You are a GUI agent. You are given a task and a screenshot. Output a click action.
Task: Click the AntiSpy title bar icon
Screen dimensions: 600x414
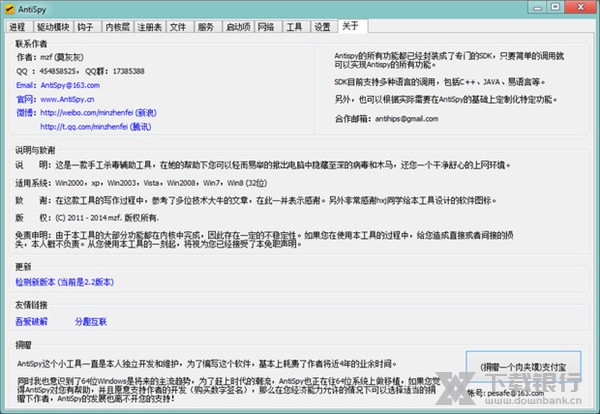(x=9, y=9)
